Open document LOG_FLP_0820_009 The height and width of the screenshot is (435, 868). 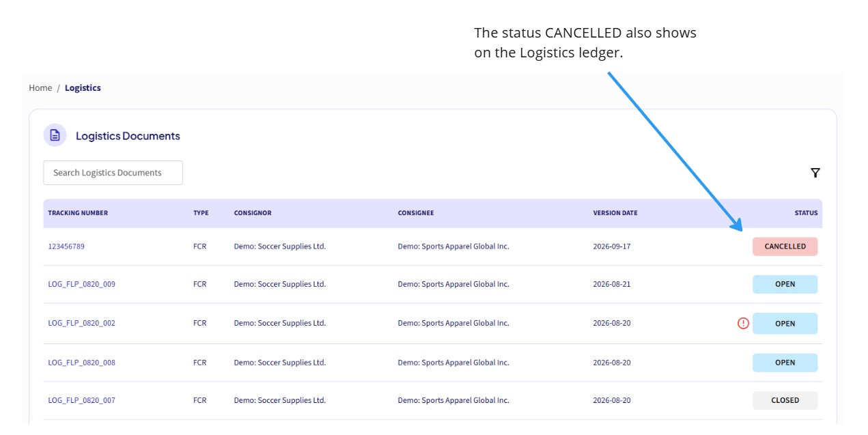coord(81,284)
